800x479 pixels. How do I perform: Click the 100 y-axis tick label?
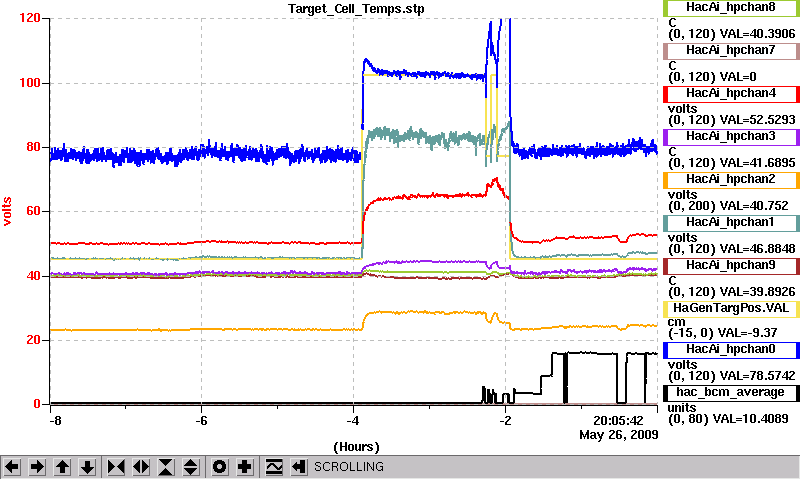click(30, 83)
